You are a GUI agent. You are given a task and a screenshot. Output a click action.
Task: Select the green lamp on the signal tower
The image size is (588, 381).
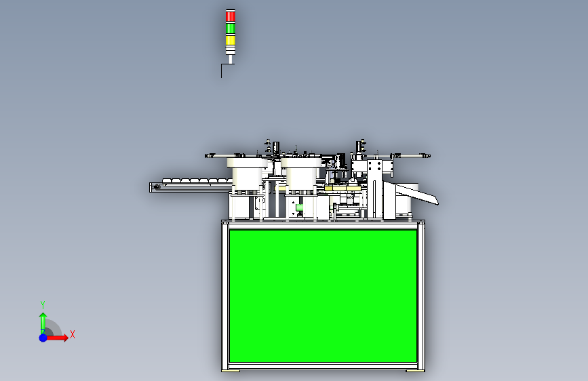click(231, 28)
